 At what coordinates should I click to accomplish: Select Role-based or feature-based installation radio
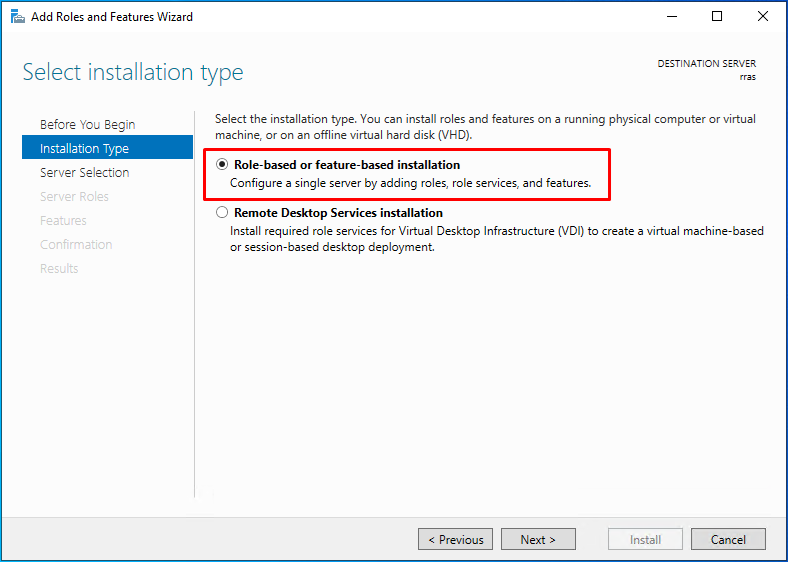[222, 164]
